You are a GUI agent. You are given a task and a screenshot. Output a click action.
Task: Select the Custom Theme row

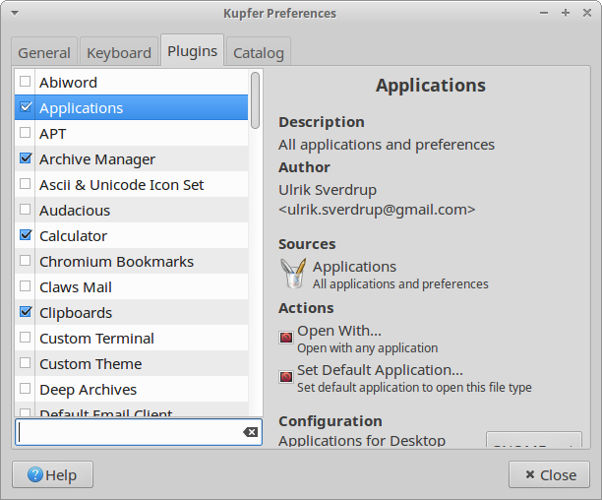131,364
